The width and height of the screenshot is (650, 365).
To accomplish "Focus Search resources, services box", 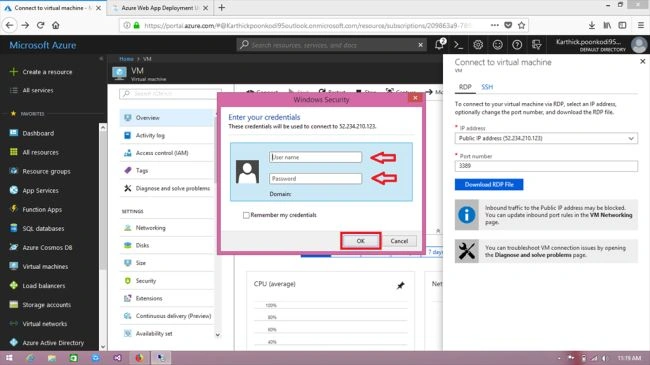I will pos(332,45).
